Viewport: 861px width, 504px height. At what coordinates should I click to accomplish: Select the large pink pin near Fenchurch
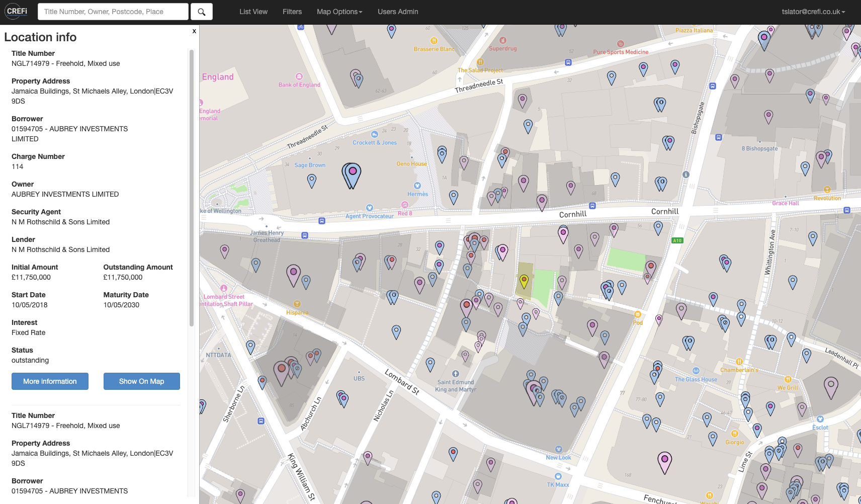pos(665,463)
